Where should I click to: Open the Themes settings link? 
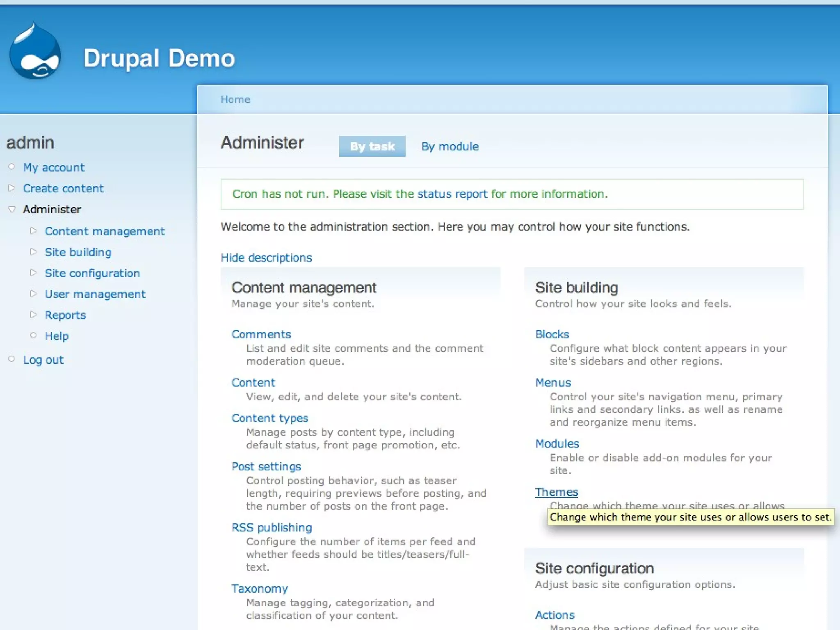pos(556,492)
